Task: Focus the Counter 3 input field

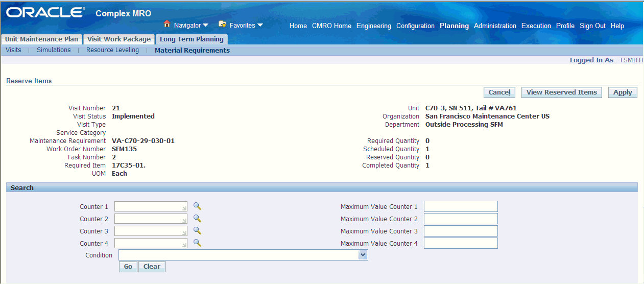Action: click(x=151, y=231)
